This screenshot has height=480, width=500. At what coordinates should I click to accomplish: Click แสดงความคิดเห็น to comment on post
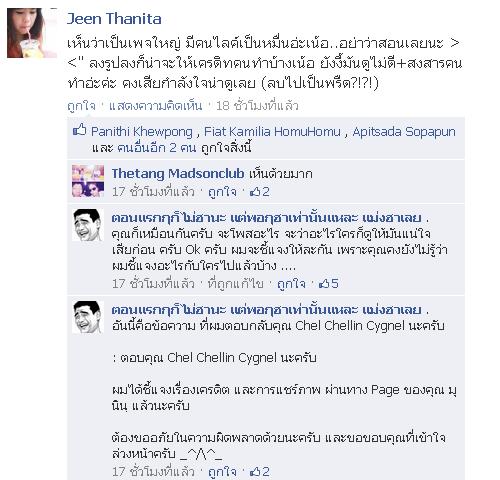pyautogui.click(x=156, y=106)
